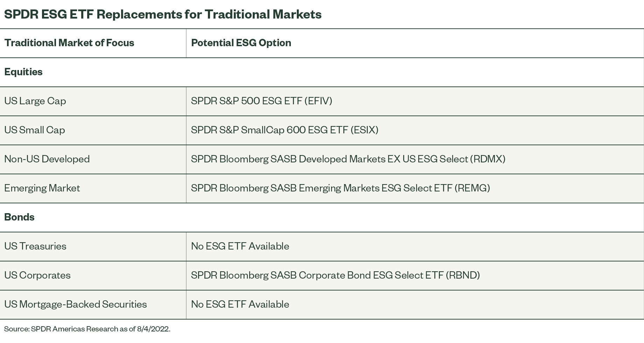This screenshot has width=644, height=343.
Task: Click No ESG ETF Available in US Treasuries row
Action: pos(240,246)
